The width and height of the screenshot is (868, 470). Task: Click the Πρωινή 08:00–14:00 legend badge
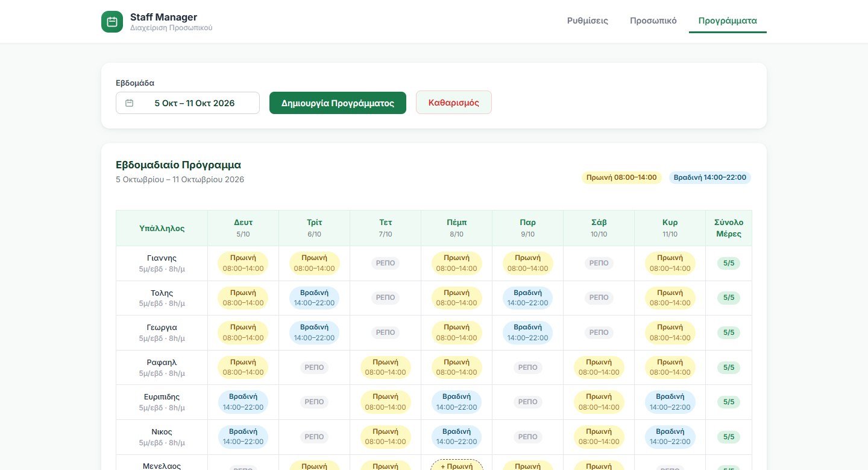pos(621,177)
